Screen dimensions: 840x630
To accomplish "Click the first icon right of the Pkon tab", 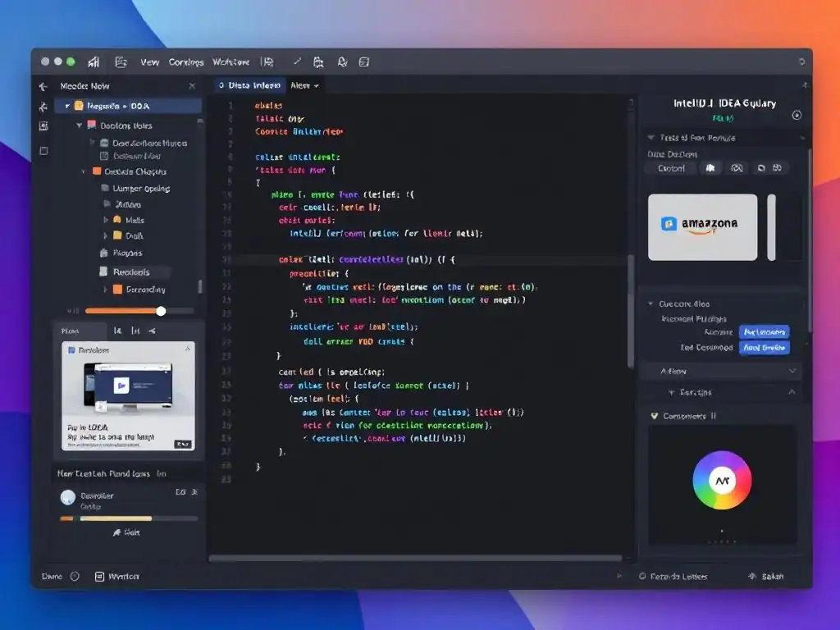I will click(118, 331).
